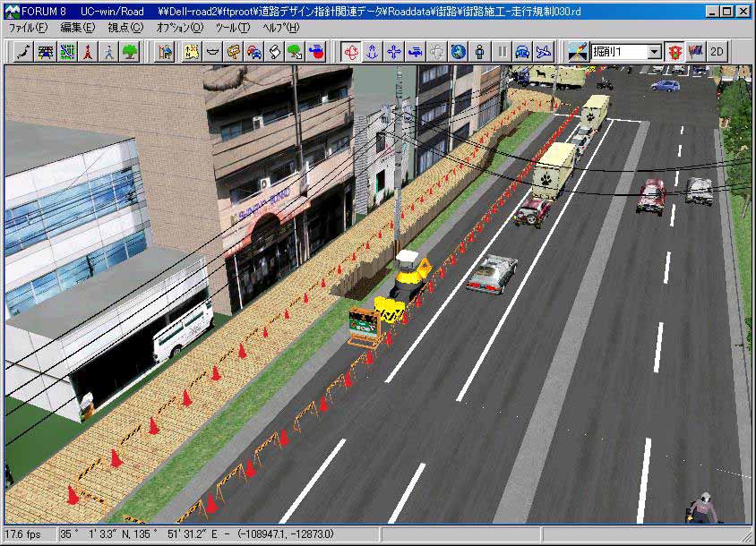Click the silver car in the 3D view

pos(491,274)
